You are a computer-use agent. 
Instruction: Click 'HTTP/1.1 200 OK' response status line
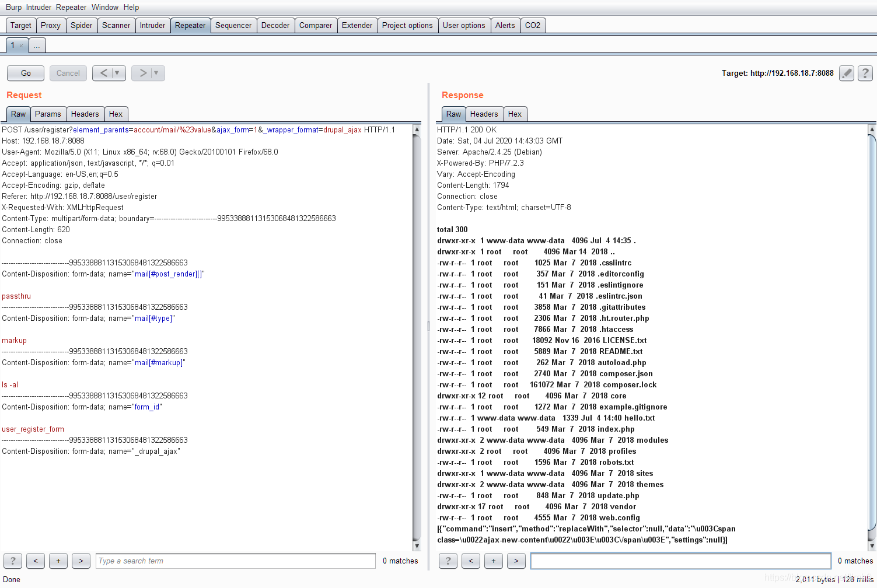pyautogui.click(x=467, y=129)
